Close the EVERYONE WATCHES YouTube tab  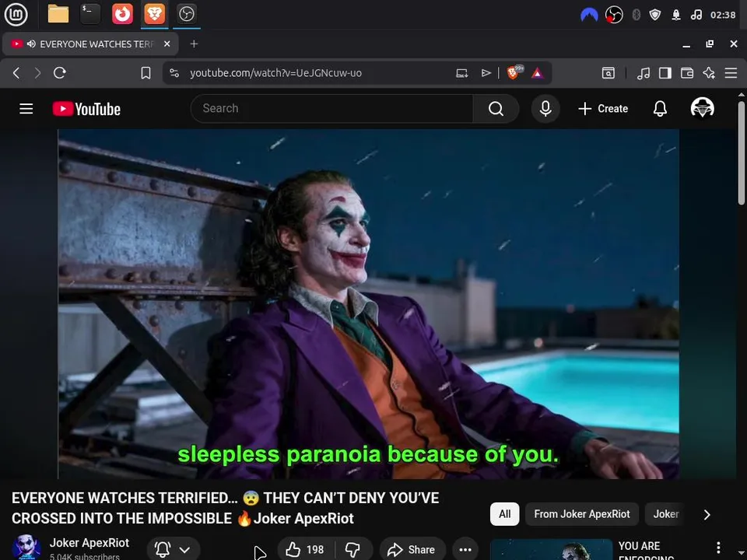click(x=167, y=44)
